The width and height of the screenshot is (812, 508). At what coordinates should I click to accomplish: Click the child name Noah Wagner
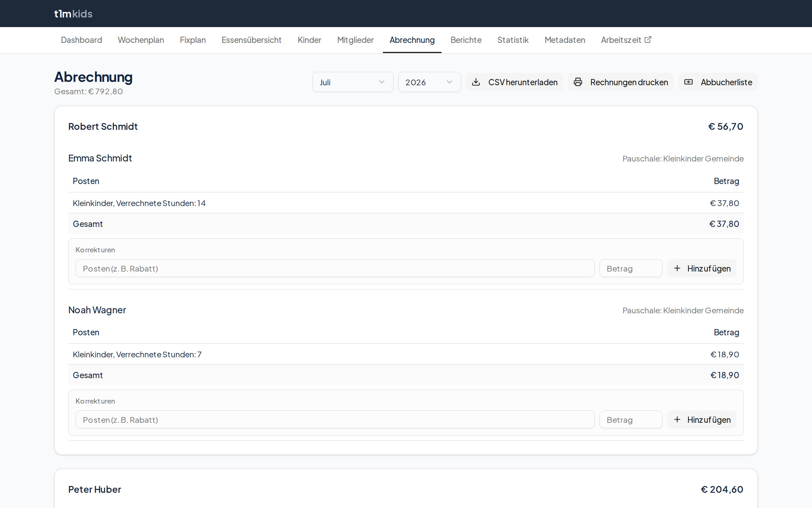[x=97, y=310]
